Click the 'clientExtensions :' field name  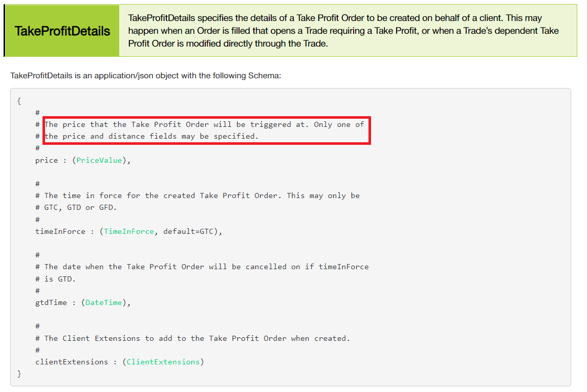point(76,362)
